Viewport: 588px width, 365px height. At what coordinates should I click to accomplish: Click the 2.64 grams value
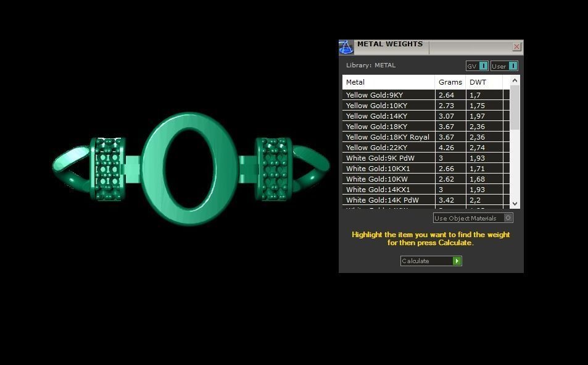pyautogui.click(x=446, y=95)
